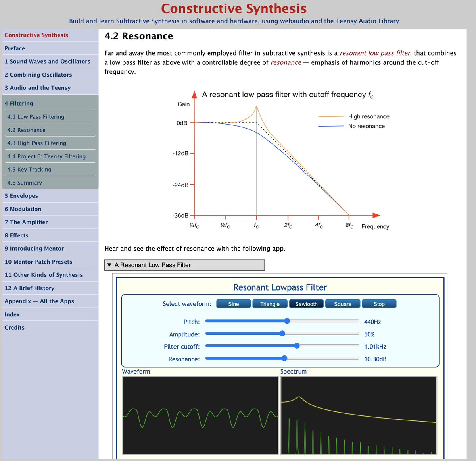Click the 10.30dB resonance value
Screen dimensions: 476x461
tap(375, 359)
